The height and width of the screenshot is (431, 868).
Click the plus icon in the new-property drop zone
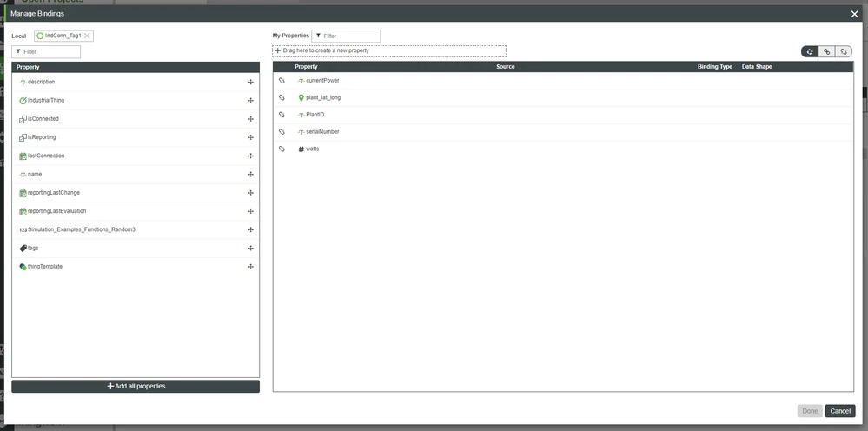pyautogui.click(x=278, y=51)
